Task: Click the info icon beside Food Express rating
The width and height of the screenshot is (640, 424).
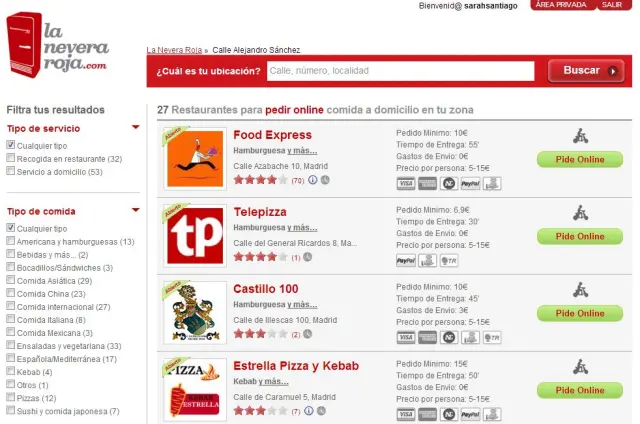Action: pos(313,180)
